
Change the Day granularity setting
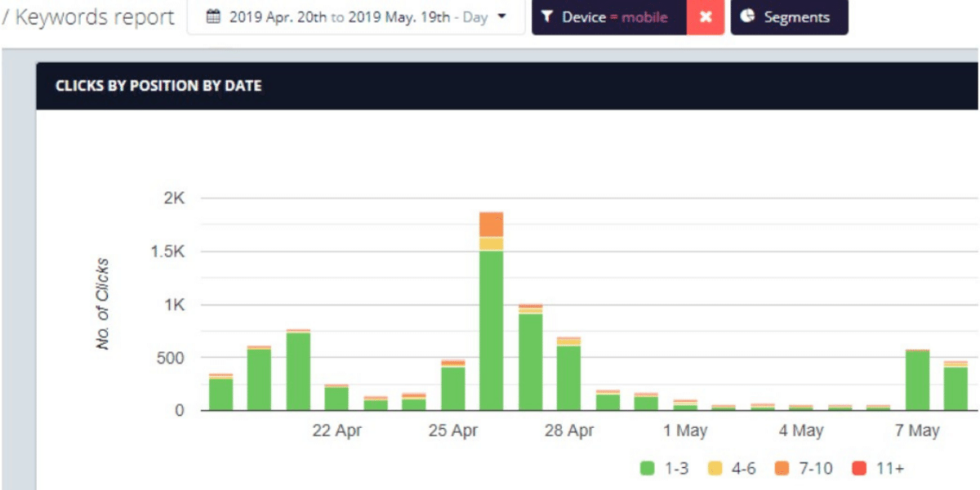(x=474, y=17)
